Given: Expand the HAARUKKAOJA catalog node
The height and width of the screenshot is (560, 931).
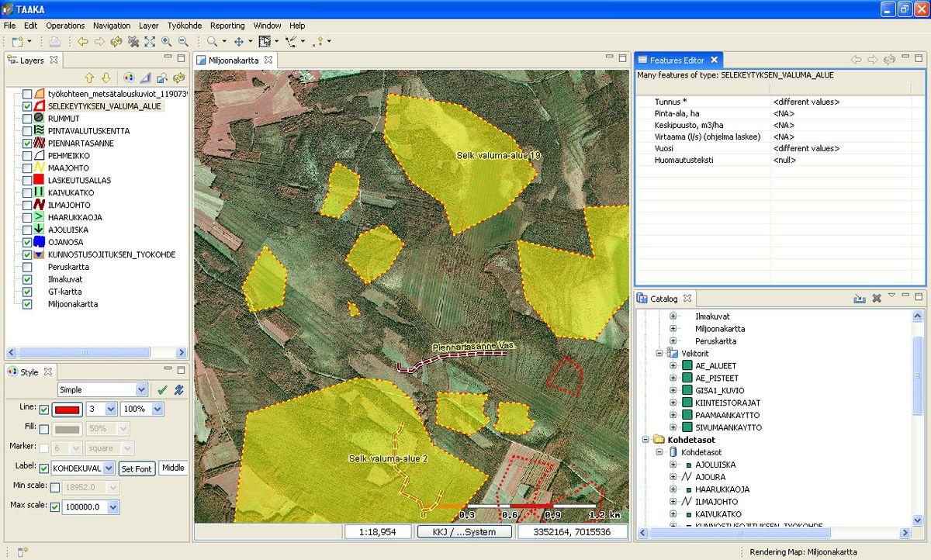Looking at the screenshot, I should pos(673,489).
